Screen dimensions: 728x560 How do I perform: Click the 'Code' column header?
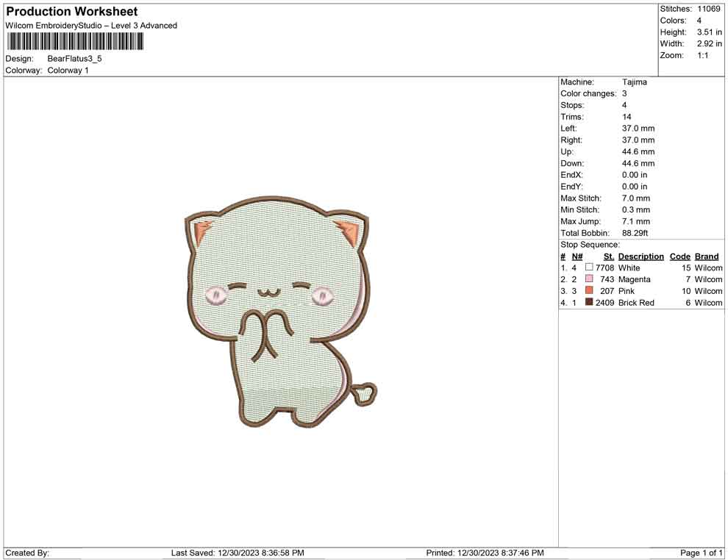click(x=679, y=256)
